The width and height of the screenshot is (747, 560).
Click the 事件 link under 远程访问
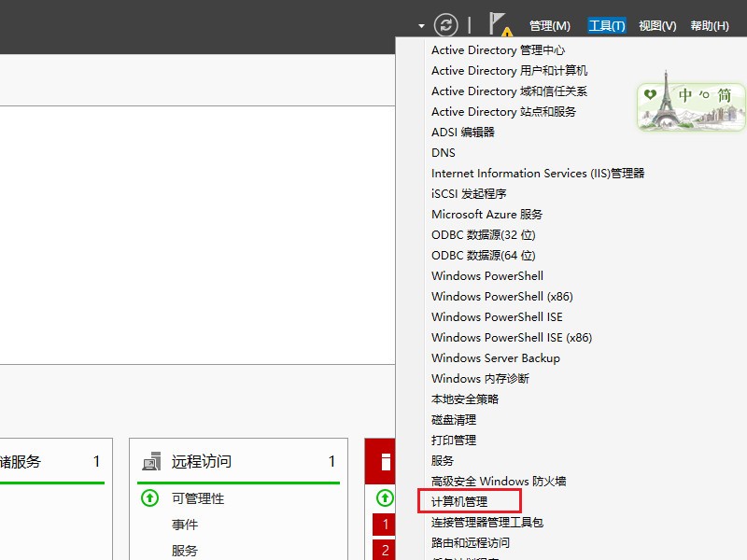[183, 525]
